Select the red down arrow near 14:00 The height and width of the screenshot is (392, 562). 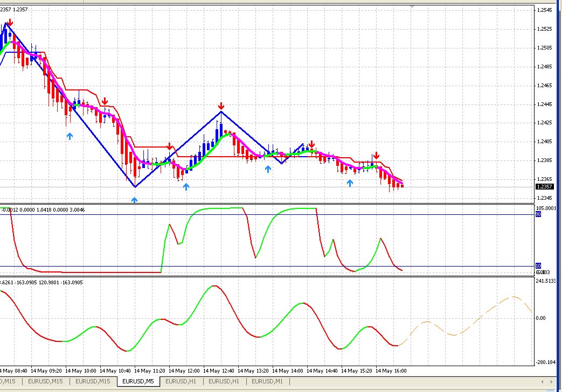(311, 144)
